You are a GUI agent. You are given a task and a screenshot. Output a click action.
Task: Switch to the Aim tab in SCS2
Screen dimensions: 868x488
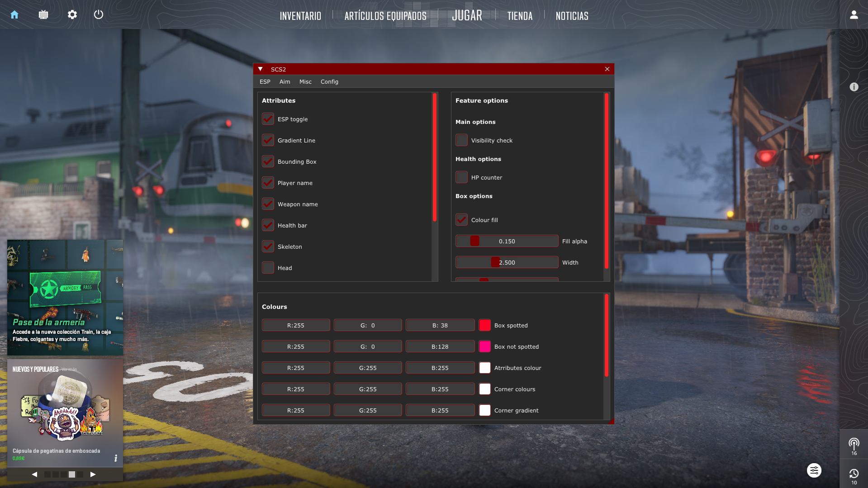285,82
